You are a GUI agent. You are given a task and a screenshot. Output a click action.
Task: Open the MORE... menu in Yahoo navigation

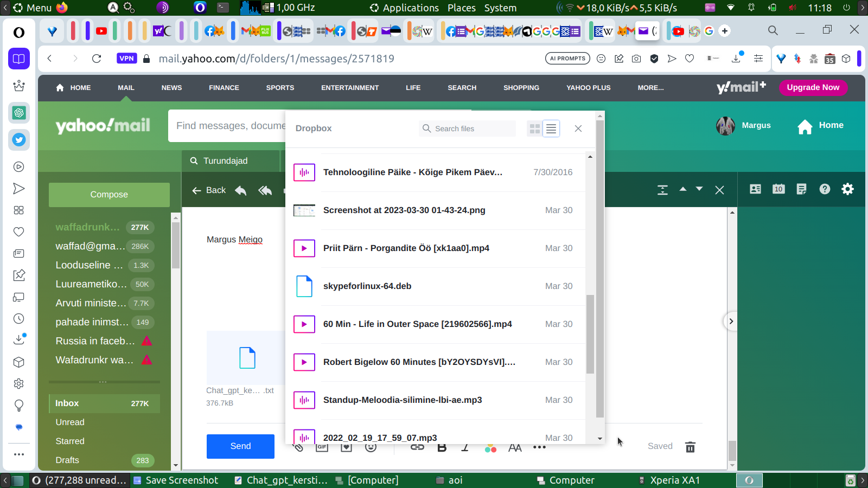650,88
